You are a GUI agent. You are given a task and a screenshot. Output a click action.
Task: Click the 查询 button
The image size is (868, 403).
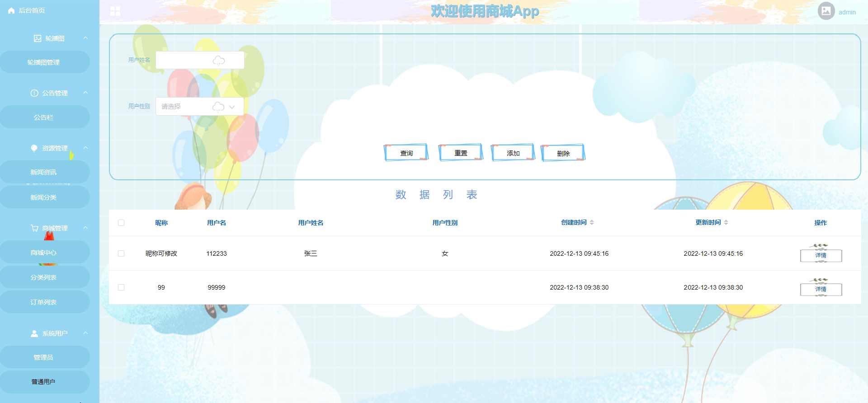point(406,153)
